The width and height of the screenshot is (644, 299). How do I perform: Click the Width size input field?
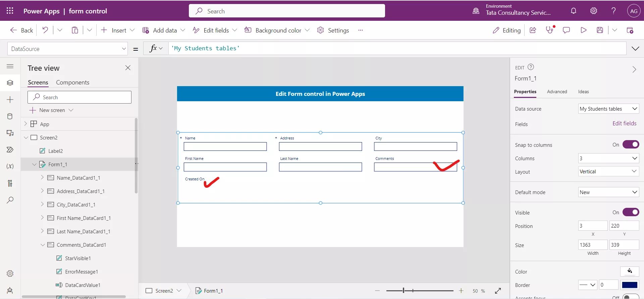click(x=593, y=245)
